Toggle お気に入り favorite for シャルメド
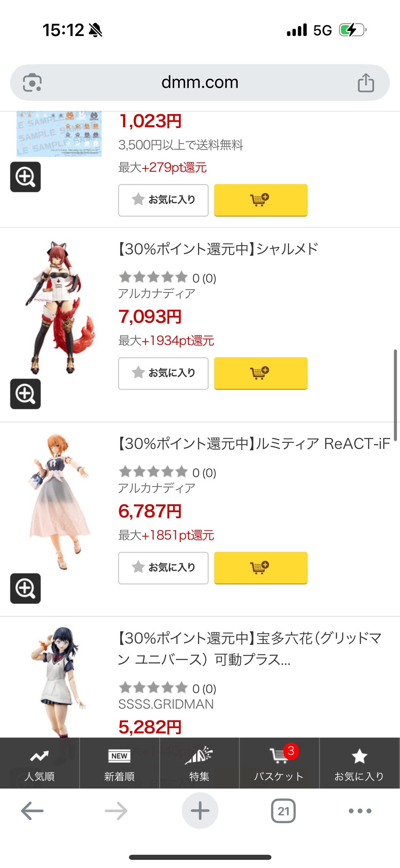Screen dimensions: 400x868 pos(163,373)
